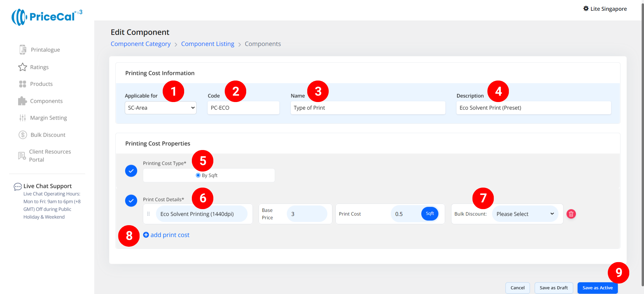644x294 pixels.
Task: Open the Applicable for dropdown
Action: tap(160, 108)
